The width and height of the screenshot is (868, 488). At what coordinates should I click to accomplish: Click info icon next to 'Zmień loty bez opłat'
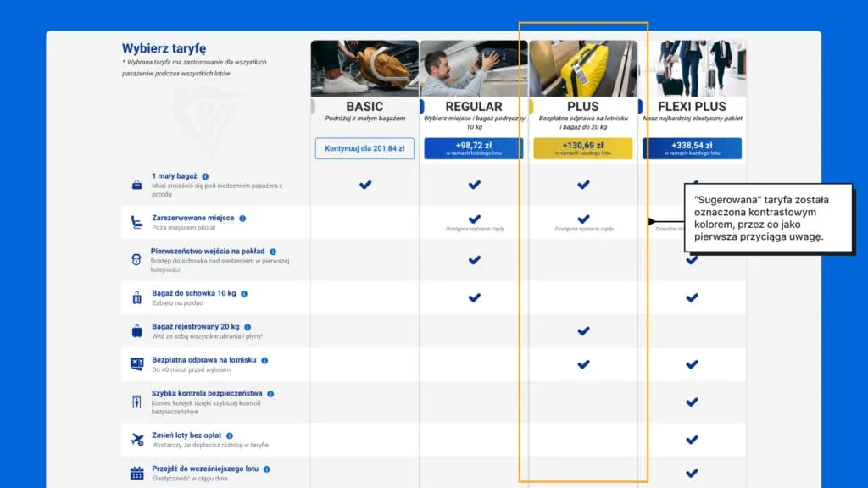[230, 435]
